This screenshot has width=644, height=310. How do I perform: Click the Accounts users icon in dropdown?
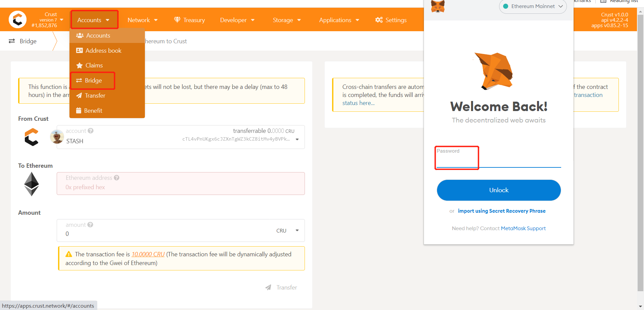click(80, 35)
